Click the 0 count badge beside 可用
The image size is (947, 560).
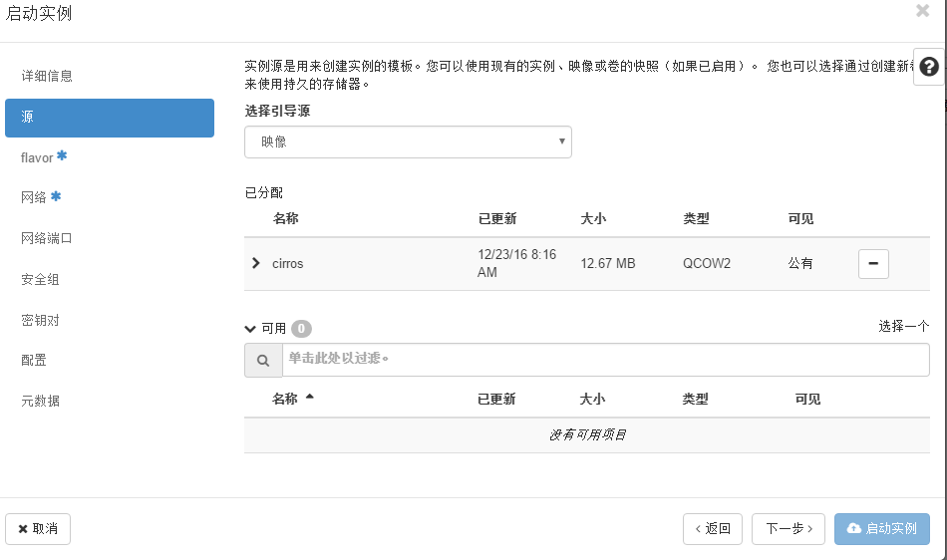(x=301, y=329)
